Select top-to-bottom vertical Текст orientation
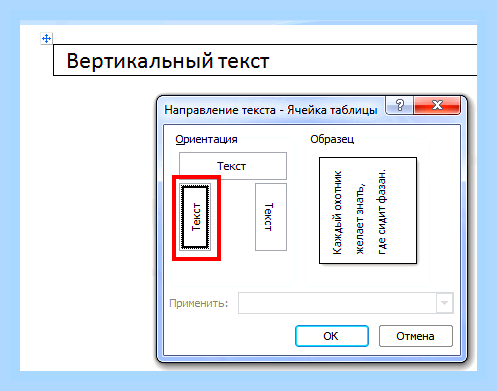The image size is (497, 391). 271,217
